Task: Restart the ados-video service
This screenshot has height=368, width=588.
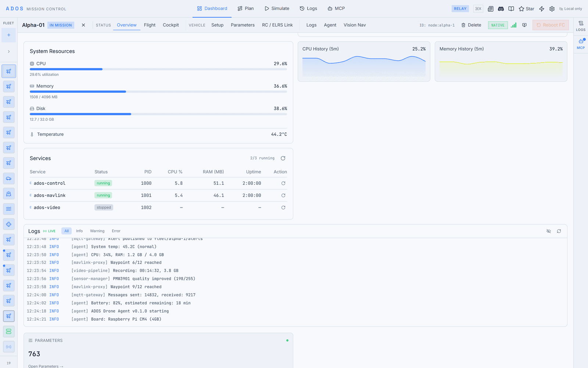Action: point(283,208)
